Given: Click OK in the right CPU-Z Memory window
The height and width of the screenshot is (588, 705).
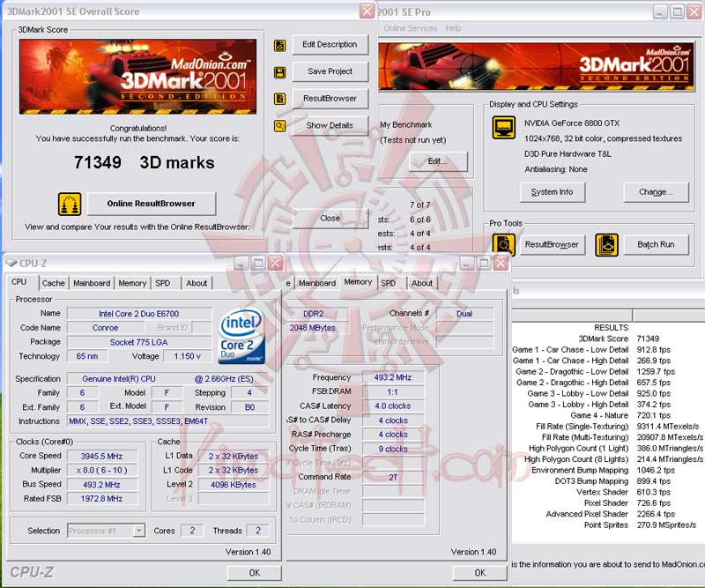Looking at the screenshot, I should (480, 573).
